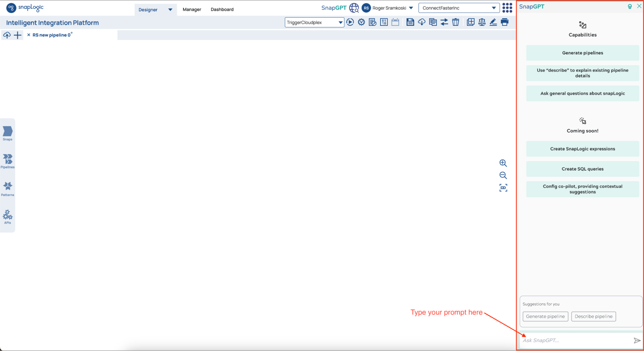The image size is (644, 351).
Task: Click the Delete pipeline trash icon
Action: (456, 23)
